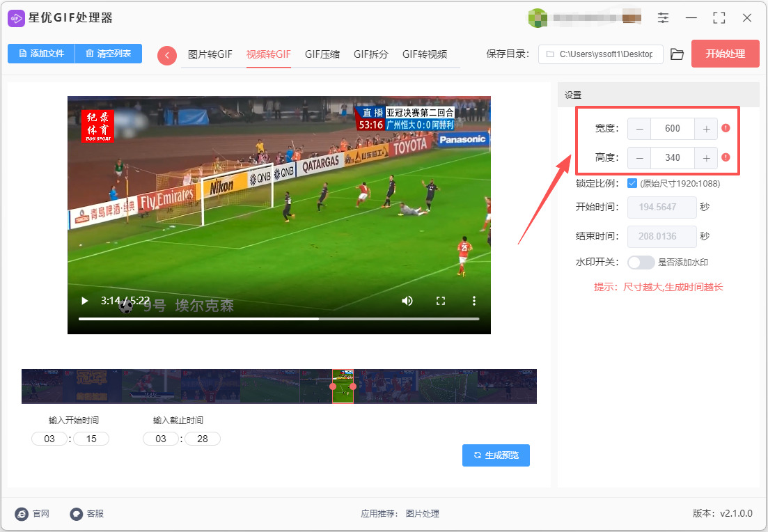The image size is (768, 532).
Task: Click start time seconds field 15
Action: [91, 439]
